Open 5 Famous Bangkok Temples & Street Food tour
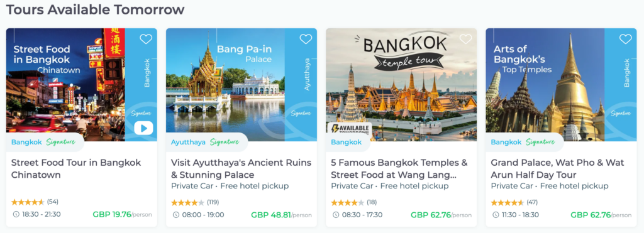The width and height of the screenshot is (644, 233). coord(399,168)
